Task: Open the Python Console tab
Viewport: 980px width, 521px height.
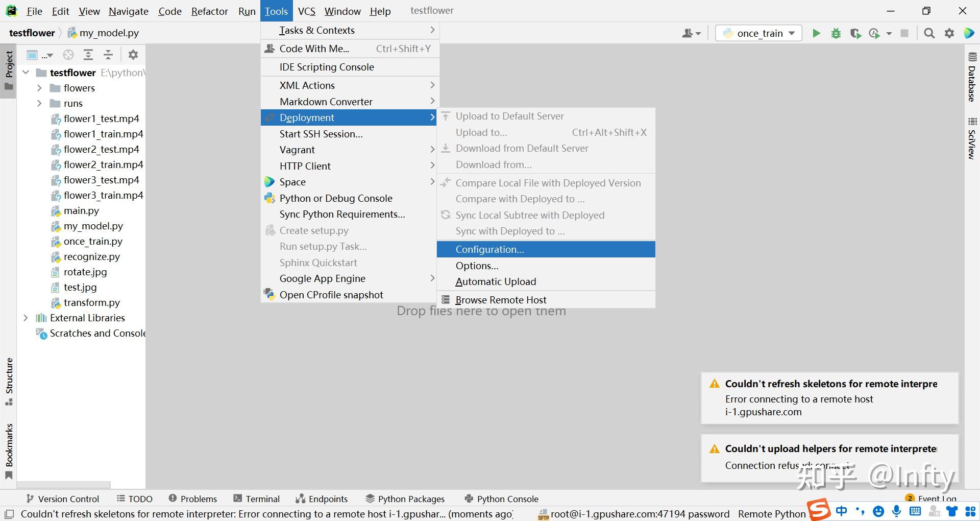Action: coord(501,499)
